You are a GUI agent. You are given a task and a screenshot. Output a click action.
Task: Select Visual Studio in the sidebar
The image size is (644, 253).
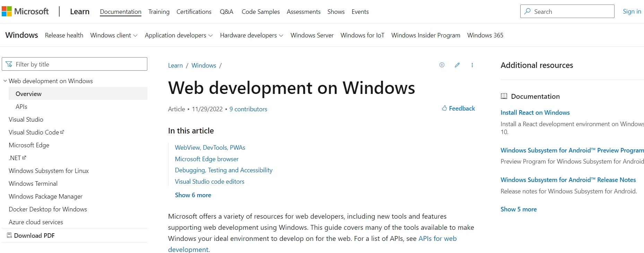[26, 119]
